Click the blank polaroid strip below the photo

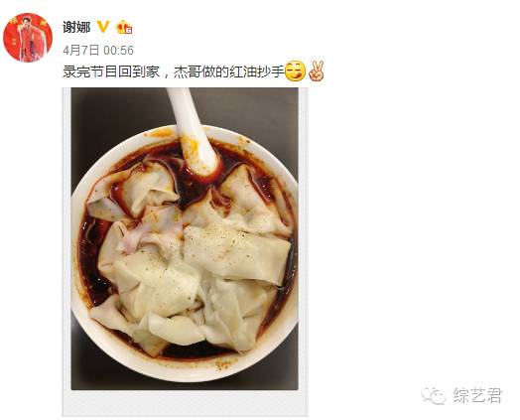click(185, 403)
